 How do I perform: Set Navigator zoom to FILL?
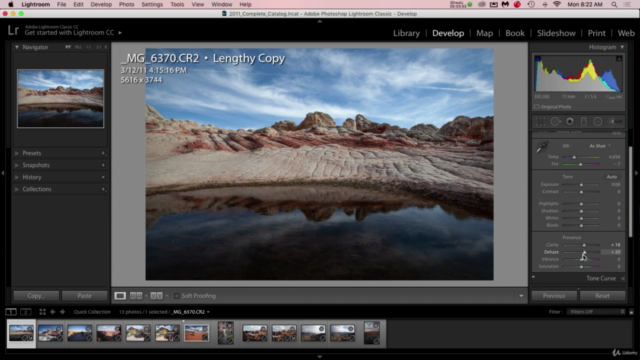78,47
